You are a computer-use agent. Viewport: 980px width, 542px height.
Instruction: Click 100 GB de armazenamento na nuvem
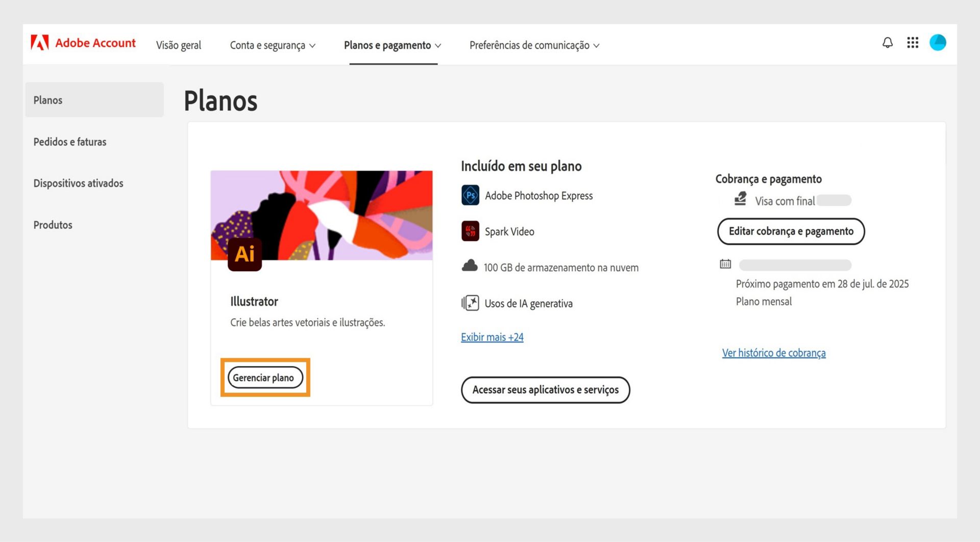561,268
